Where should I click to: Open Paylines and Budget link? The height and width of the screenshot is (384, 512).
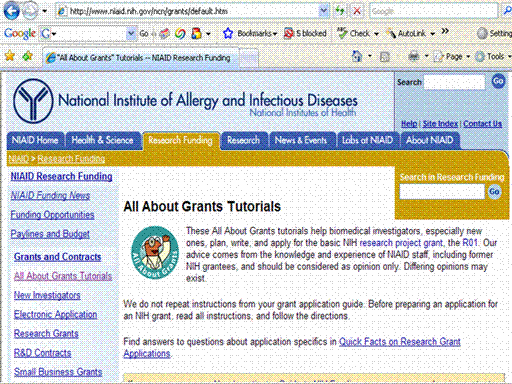coord(50,234)
